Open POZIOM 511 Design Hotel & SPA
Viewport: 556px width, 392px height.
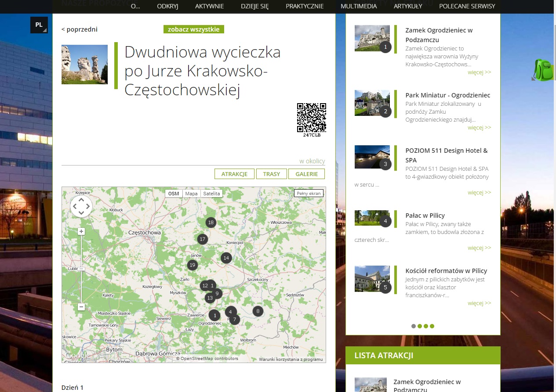(x=446, y=155)
